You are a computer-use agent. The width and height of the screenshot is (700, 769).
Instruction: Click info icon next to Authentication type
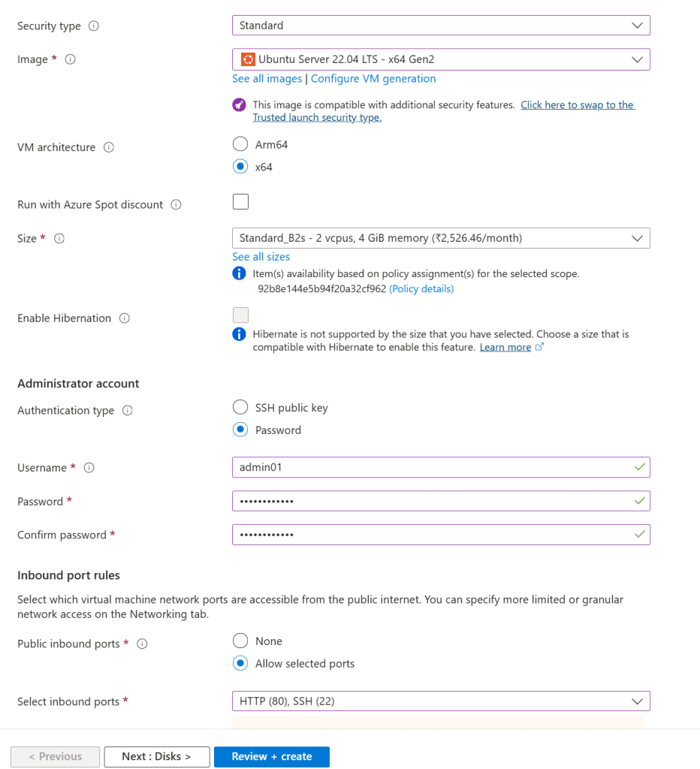click(128, 411)
